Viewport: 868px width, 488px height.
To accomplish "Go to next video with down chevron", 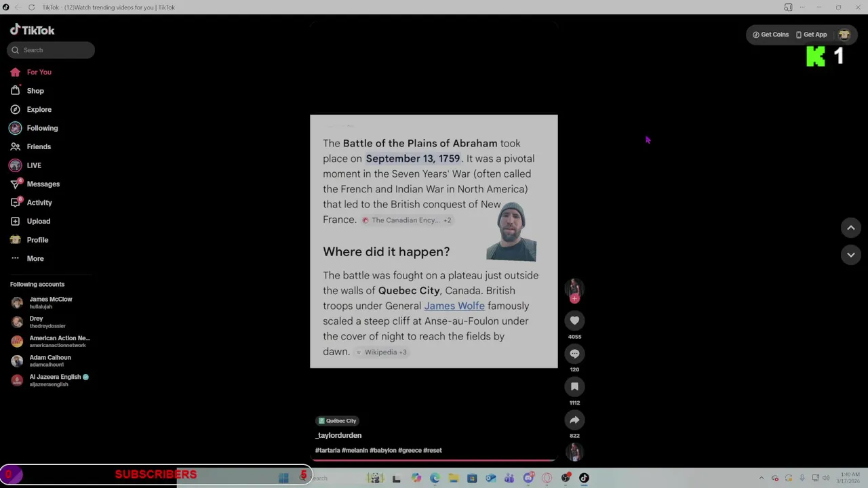I will [851, 254].
